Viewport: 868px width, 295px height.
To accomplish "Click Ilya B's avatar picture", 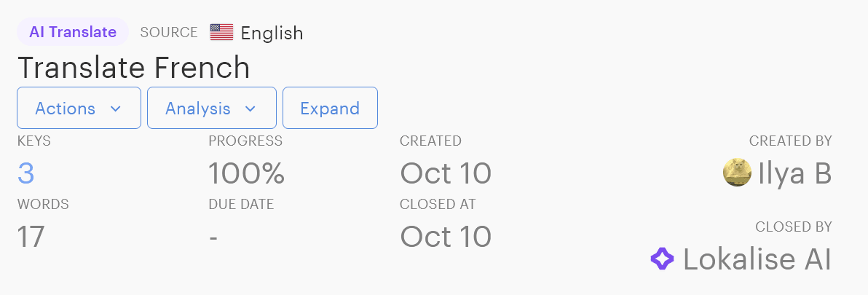I will pos(737,173).
